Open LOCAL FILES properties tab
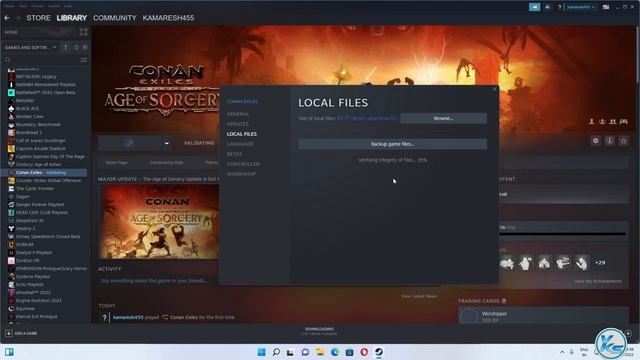This screenshot has height=360, width=640. 242,134
